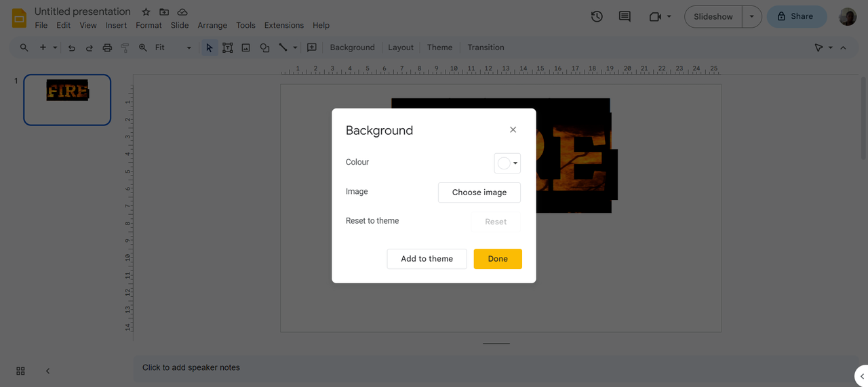Search the menus magnifier icon

click(24, 47)
